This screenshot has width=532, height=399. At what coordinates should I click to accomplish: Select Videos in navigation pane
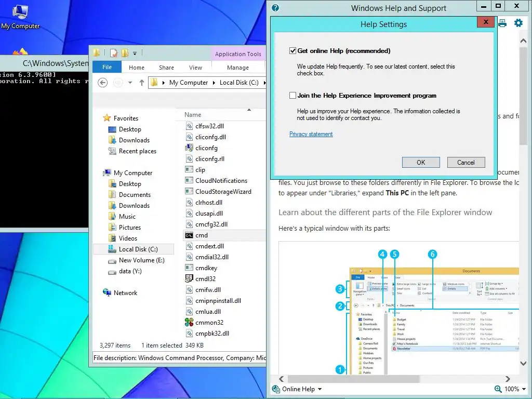coord(128,238)
